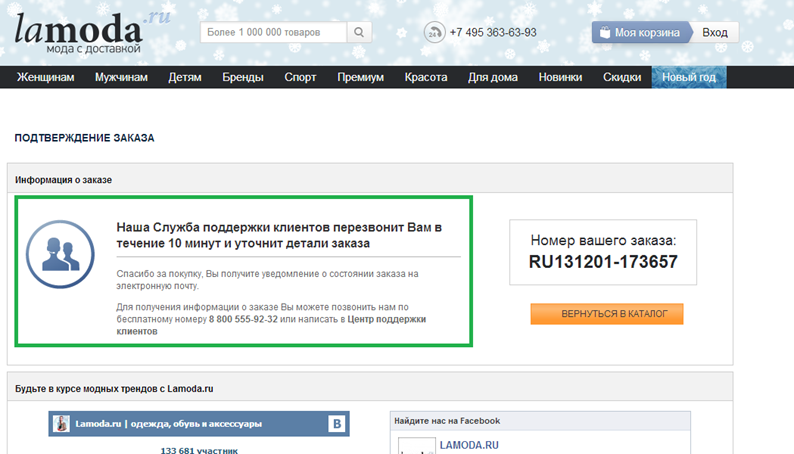This screenshot has height=454, width=794.
Task: Click the Lamoda VK group avatar
Action: pyautogui.click(x=62, y=424)
